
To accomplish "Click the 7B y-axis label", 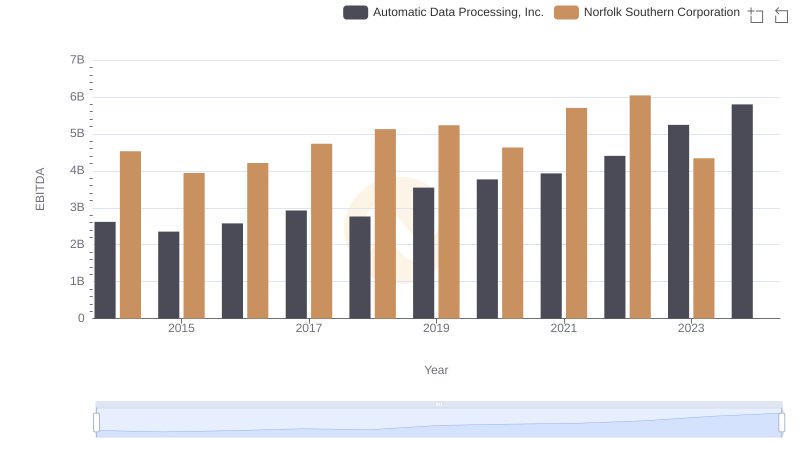I will pyautogui.click(x=78, y=60).
